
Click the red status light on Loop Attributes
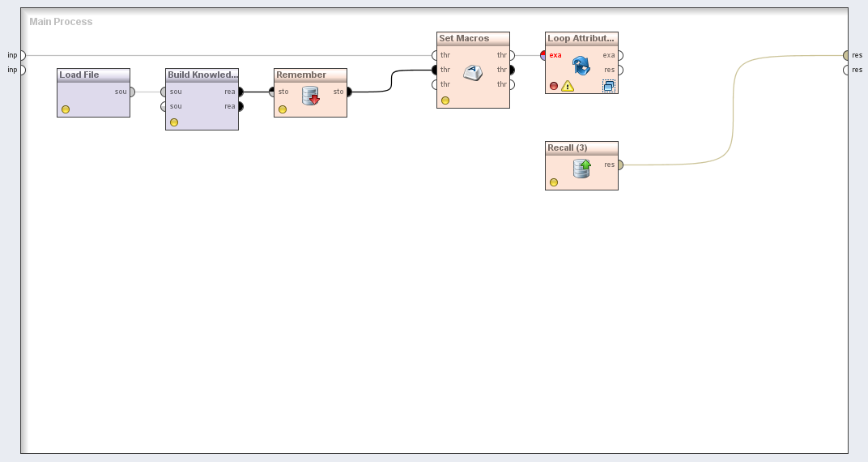click(x=554, y=86)
